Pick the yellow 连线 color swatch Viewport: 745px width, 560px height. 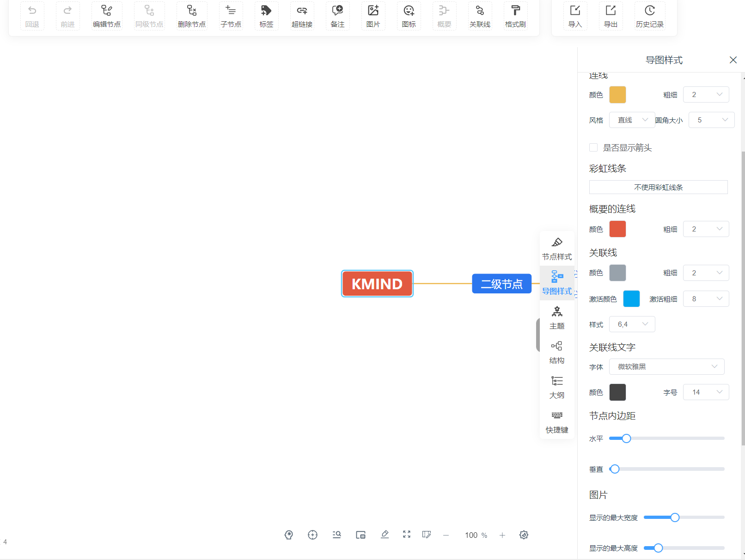[x=617, y=95]
